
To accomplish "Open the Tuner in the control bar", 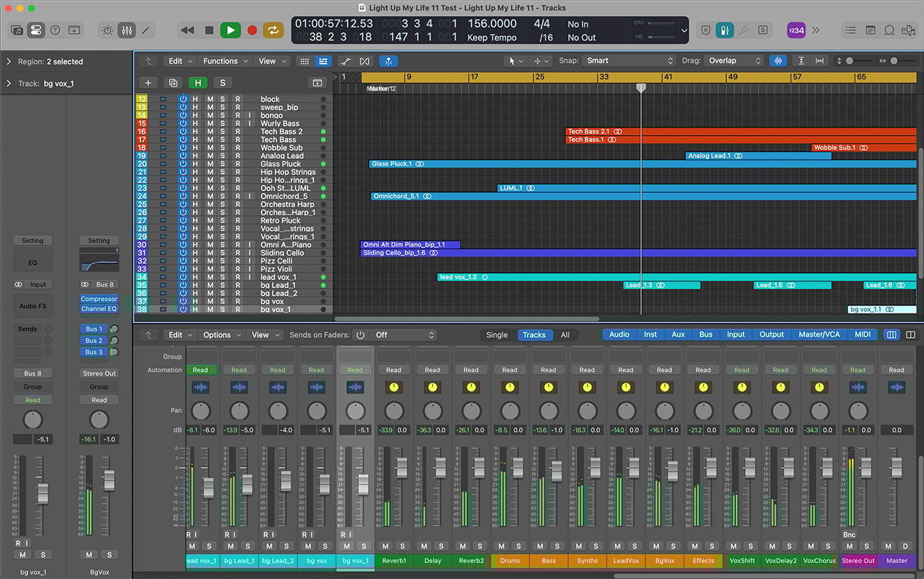I will (744, 30).
